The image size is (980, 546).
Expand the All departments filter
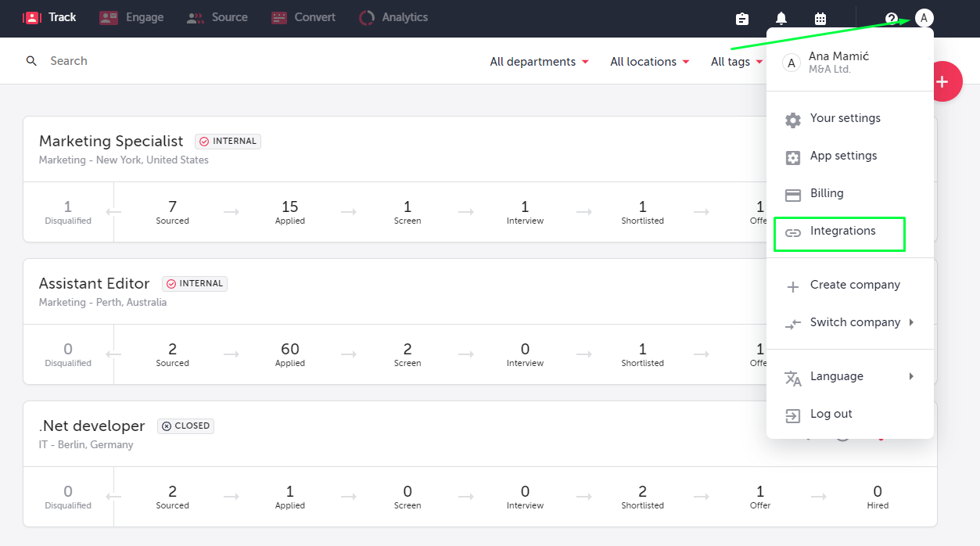click(x=539, y=62)
